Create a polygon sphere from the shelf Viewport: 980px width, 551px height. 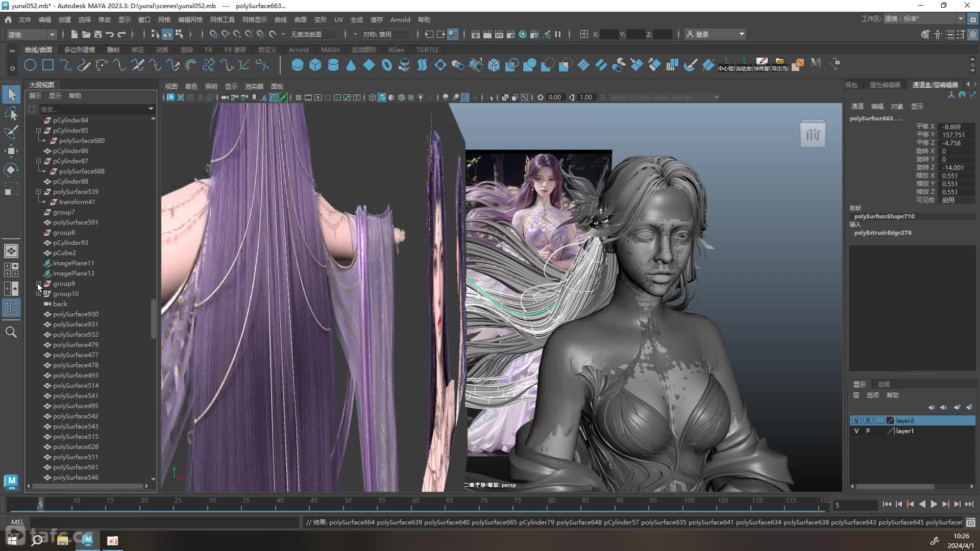pos(297,65)
